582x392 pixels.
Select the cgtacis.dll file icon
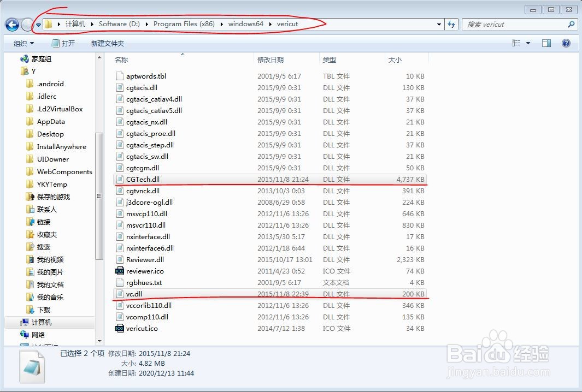(120, 87)
